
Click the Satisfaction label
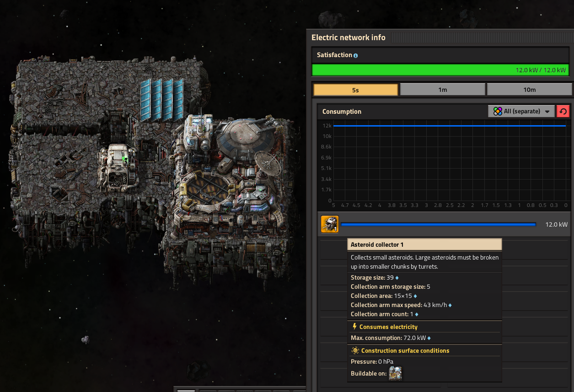334,55
